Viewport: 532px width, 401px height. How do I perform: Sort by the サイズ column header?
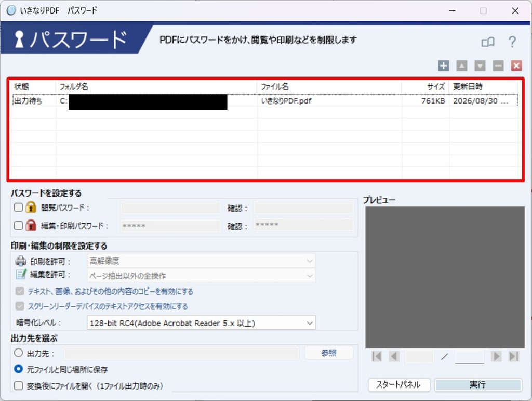[x=425, y=86]
